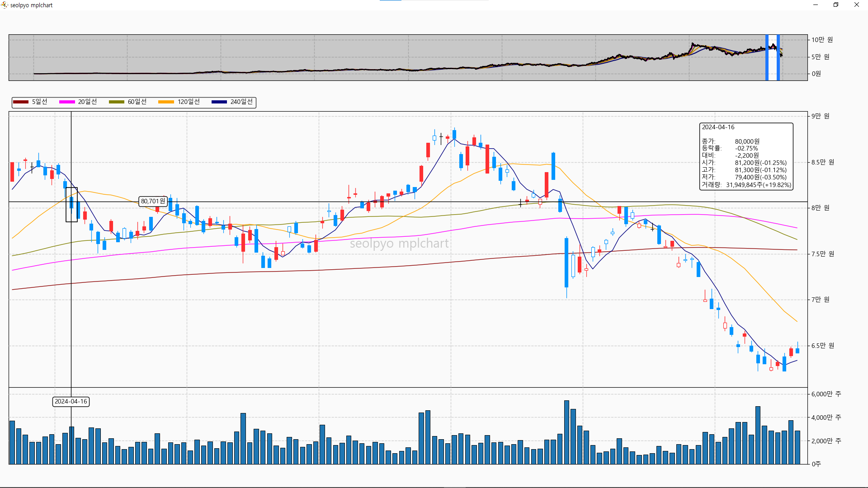The height and width of the screenshot is (488, 868).
Task: Click the 8만 원 price axis label
Action: pyautogui.click(x=820, y=208)
